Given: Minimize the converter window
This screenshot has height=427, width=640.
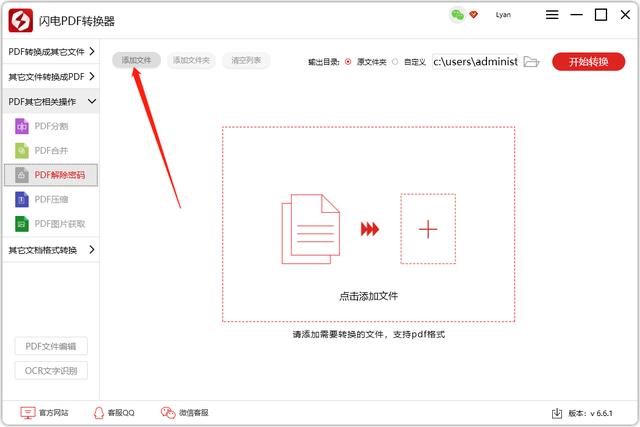Looking at the screenshot, I should point(576,15).
